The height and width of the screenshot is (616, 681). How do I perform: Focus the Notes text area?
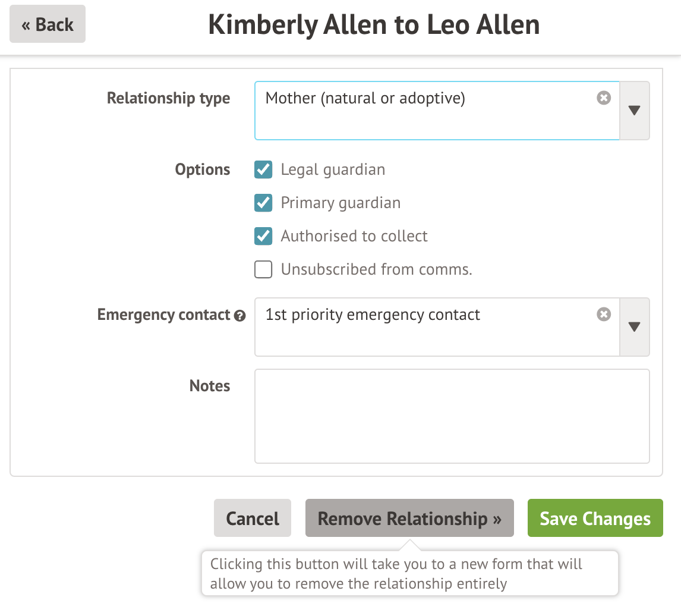click(452, 416)
